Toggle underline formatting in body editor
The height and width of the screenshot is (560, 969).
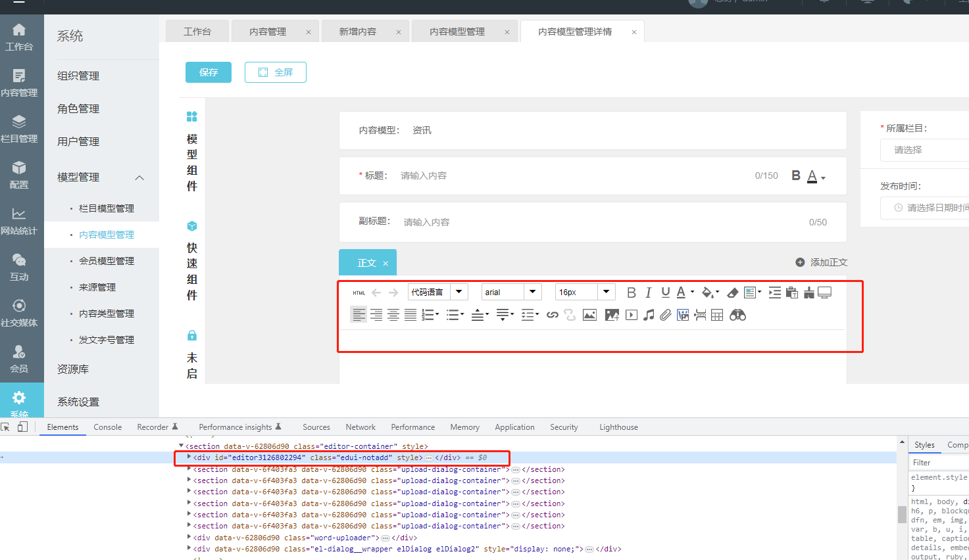click(x=665, y=292)
